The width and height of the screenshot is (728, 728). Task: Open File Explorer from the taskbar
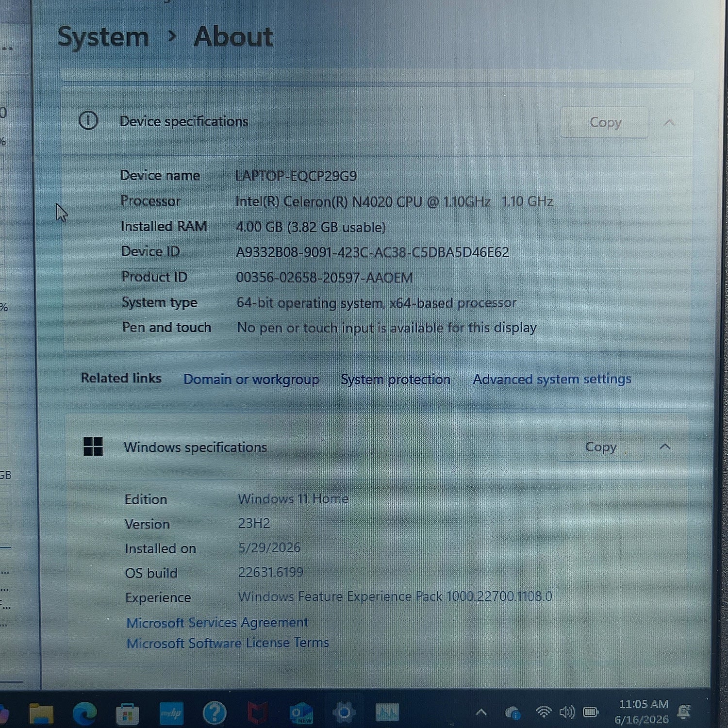point(41,713)
